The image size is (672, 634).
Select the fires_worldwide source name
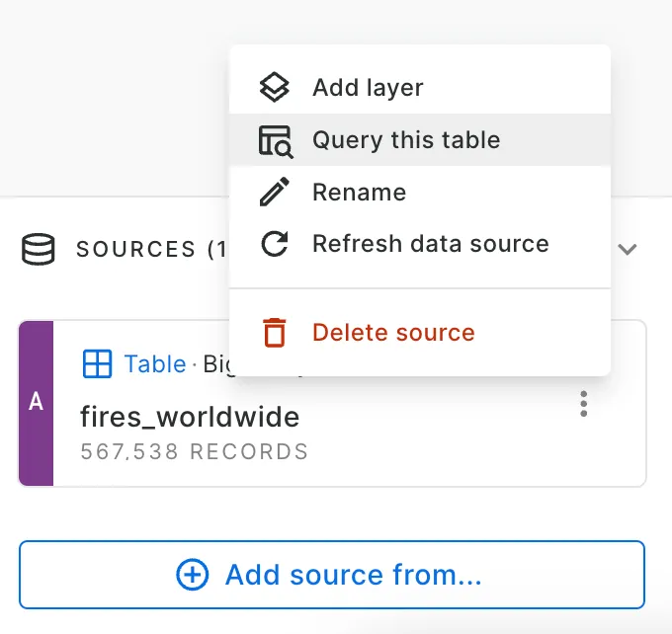click(x=190, y=418)
